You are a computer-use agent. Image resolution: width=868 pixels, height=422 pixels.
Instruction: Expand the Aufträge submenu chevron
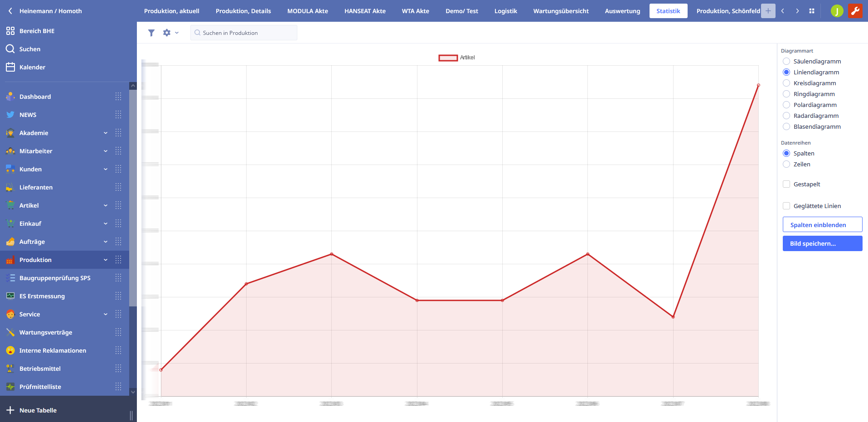(x=106, y=242)
